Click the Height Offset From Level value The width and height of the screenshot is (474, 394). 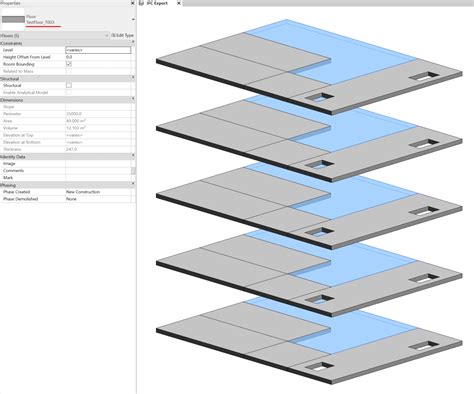click(x=98, y=57)
